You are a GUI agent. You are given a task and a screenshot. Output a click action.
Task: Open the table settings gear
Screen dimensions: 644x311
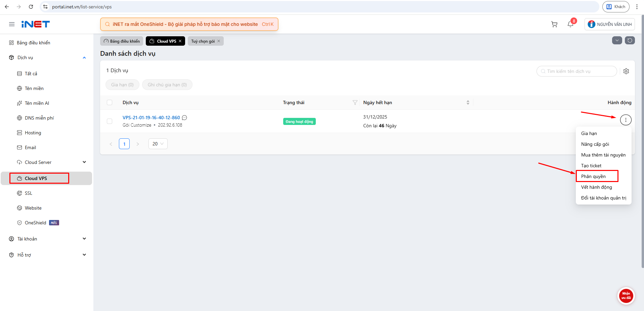click(x=626, y=71)
